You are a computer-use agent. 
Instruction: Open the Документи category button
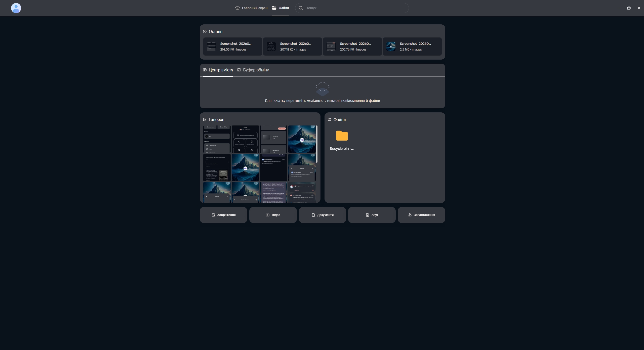tap(322, 215)
